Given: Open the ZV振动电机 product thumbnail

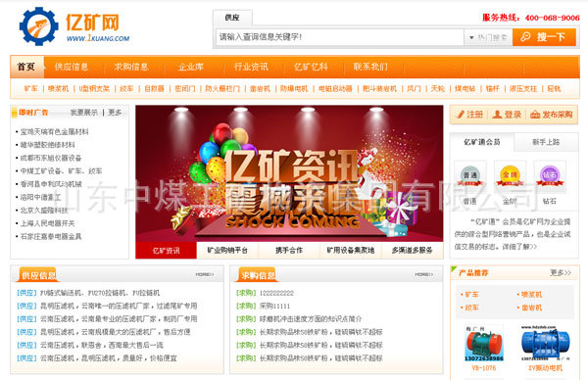Looking at the screenshot, I should [x=546, y=344].
